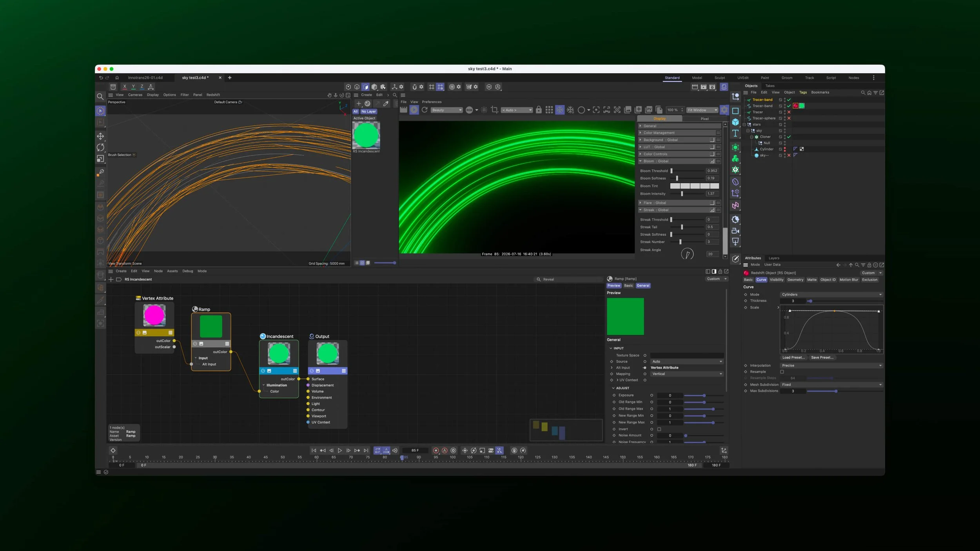This screenshot has height=551, width=980.
Task: Switch to the innotrans26-01.c4d document
Action: click(x=145, y=78)
